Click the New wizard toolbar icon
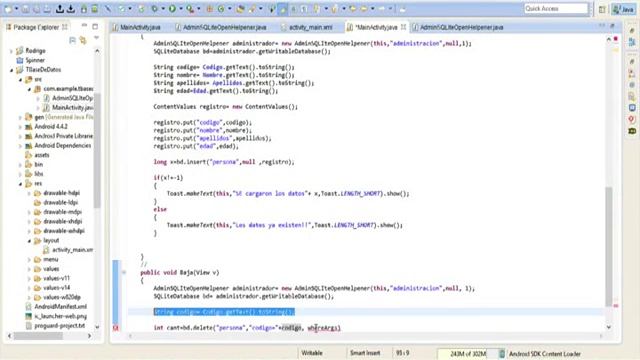640x360 pixels. pyautogui.click(x=8, y=9)
